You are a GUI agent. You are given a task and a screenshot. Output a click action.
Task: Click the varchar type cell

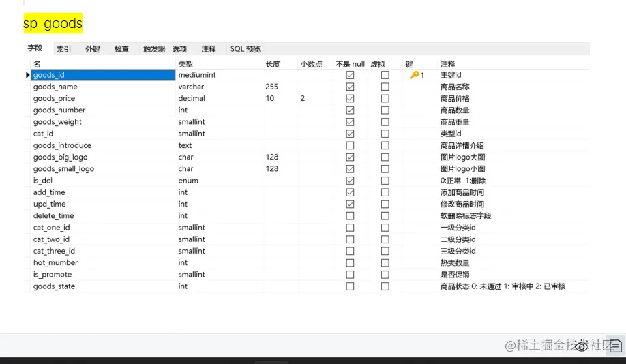tap(191, 87)
